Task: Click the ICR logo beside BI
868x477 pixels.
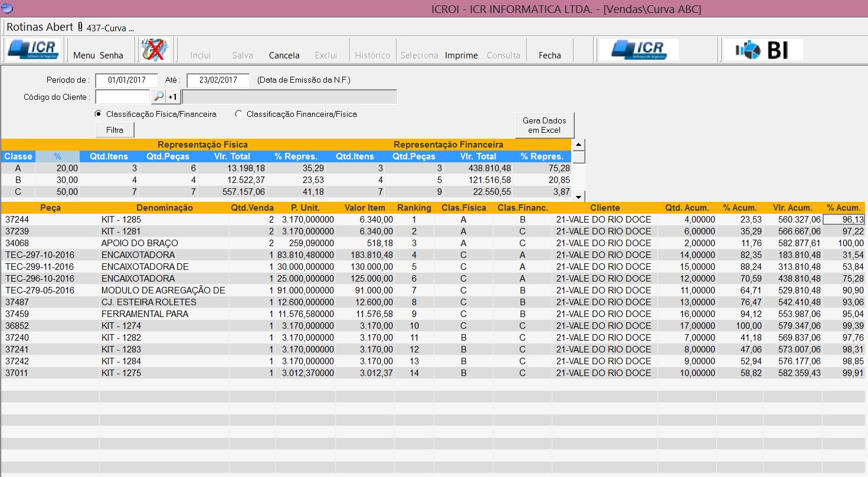Action: point(638,50)
